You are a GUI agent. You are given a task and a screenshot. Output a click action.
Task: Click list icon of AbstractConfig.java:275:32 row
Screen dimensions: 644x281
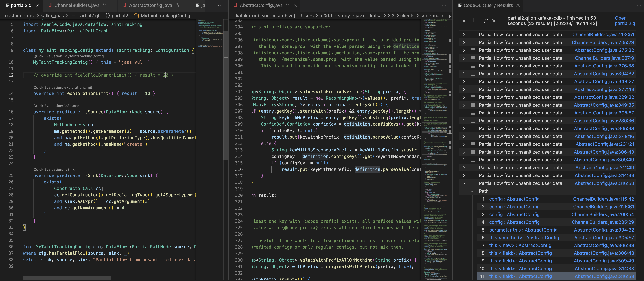click(x=472, y=50)
